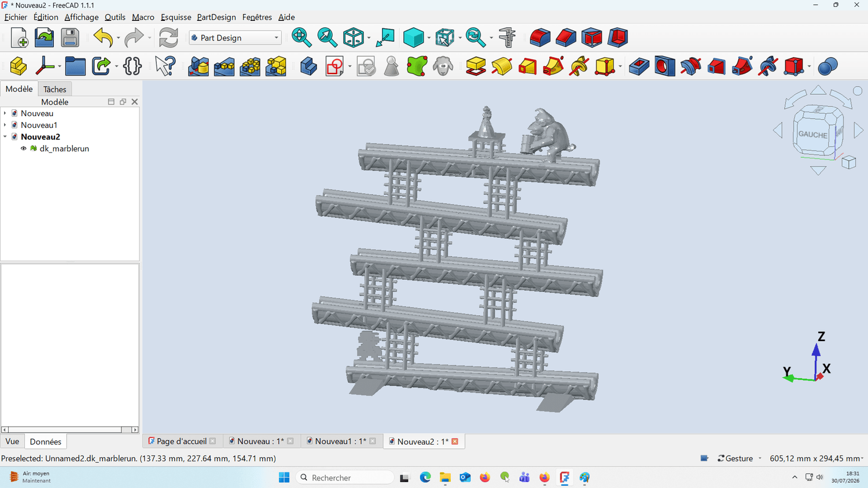The width and height of the screenshot is (868, 488).
Task: Select the Revolution tool
Action: point(502,66)
